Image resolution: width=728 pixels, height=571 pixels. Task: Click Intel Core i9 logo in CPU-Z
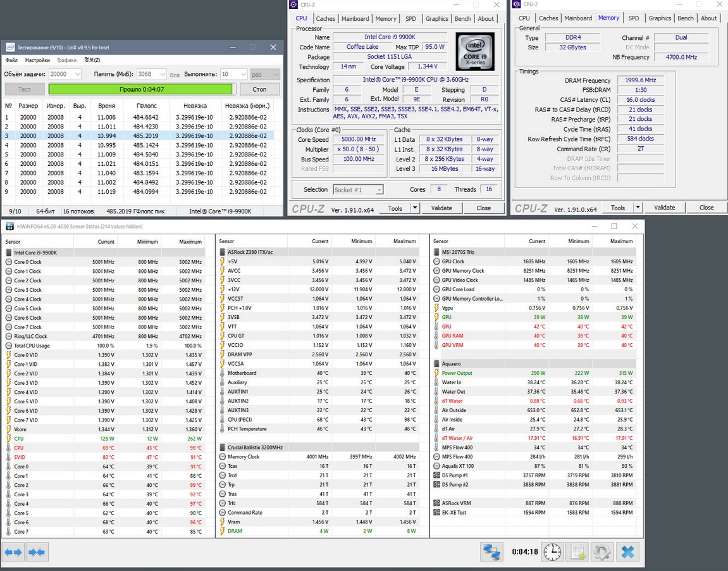(x=474, y=51)
